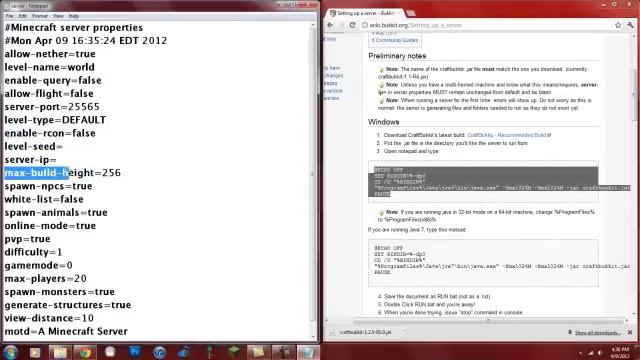Click the 'Preliminary notes' heading
Viewport: 640px width, 360px height.
click(x=397, y=56)
